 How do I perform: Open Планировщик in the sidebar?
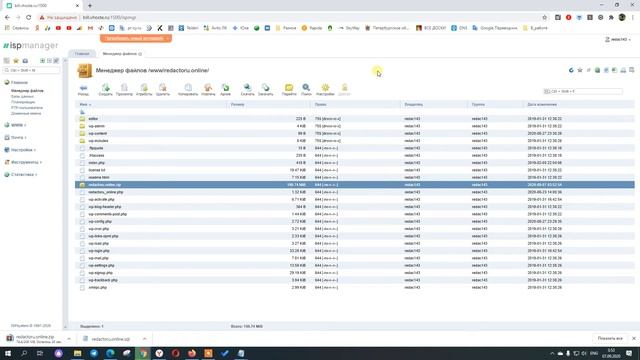click(23, 102)
